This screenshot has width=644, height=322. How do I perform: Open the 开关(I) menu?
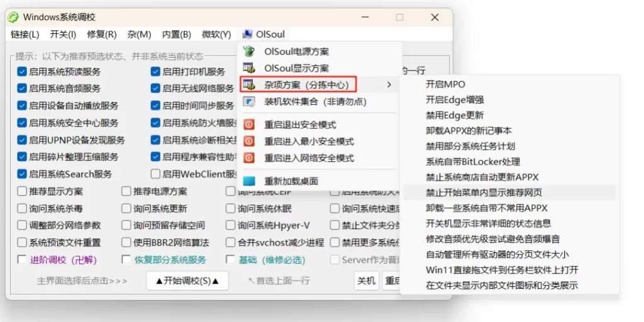63,35
